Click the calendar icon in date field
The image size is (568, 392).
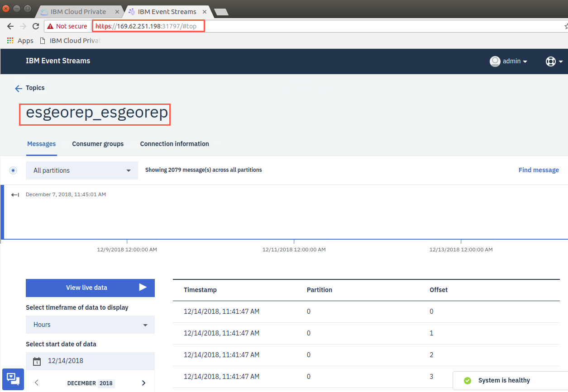tap(37, 361)
